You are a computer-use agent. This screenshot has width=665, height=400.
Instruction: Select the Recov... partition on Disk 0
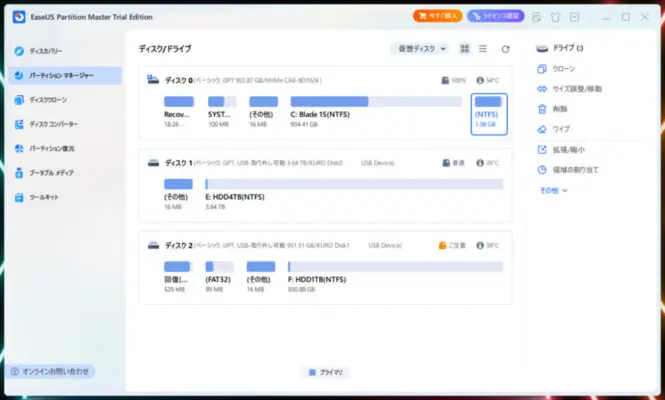pos(178,112)
